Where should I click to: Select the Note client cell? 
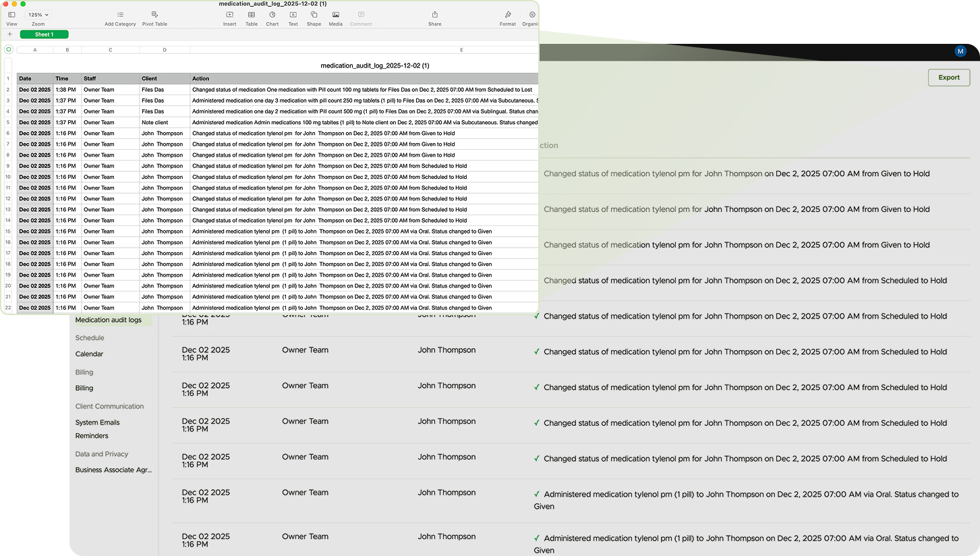point(165,122)
